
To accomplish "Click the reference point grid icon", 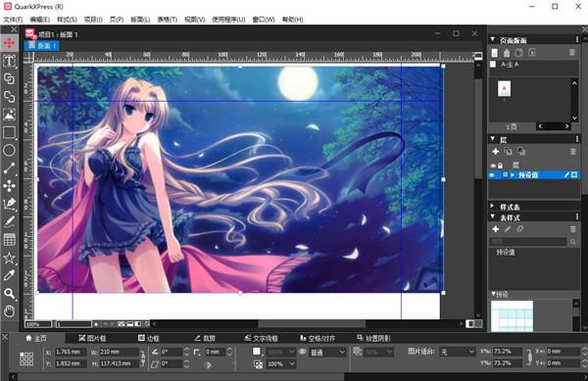I will 26,358.
